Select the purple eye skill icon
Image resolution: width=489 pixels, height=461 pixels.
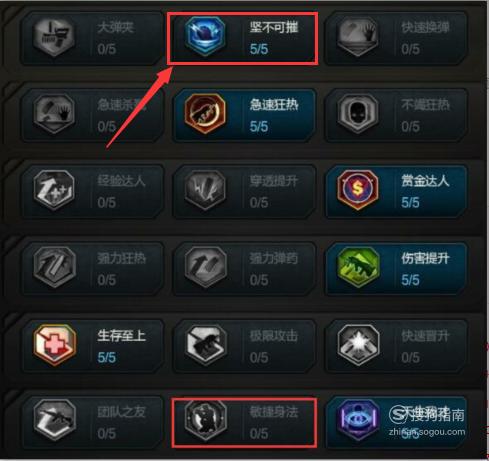pos(357,419)
